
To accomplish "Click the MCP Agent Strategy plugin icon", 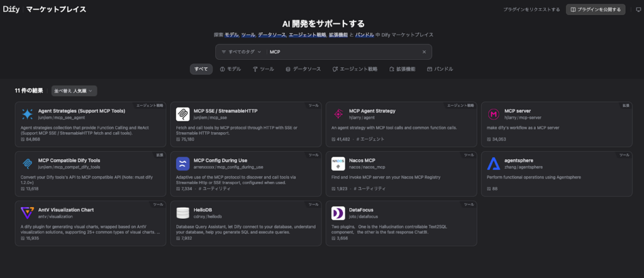I will [x=338, y=114].
